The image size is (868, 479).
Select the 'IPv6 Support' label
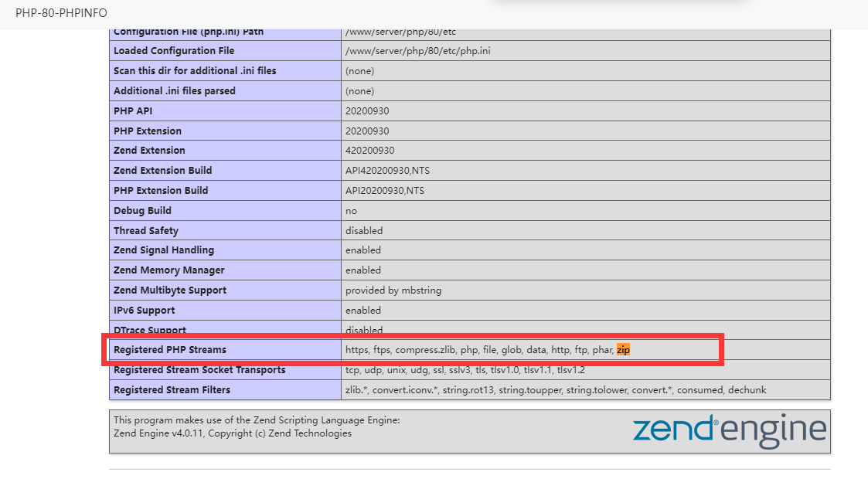click(x=144, y=311)
